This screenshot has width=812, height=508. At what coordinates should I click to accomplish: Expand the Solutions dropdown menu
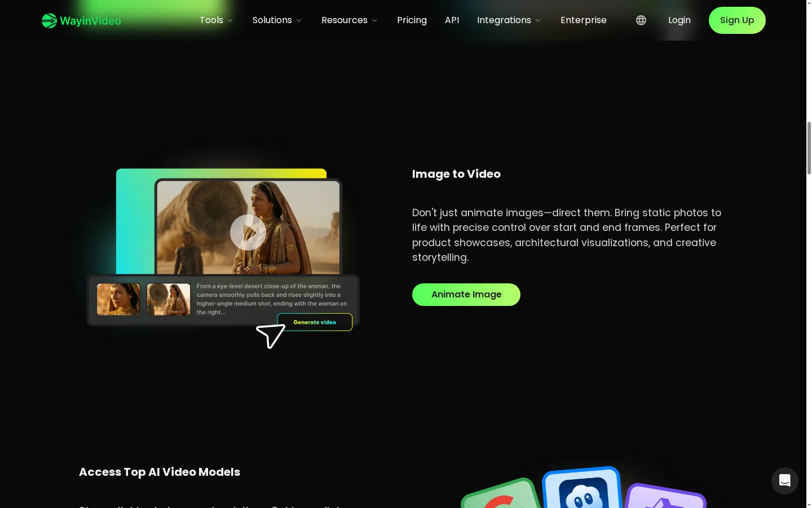click(x=277, y=20)
